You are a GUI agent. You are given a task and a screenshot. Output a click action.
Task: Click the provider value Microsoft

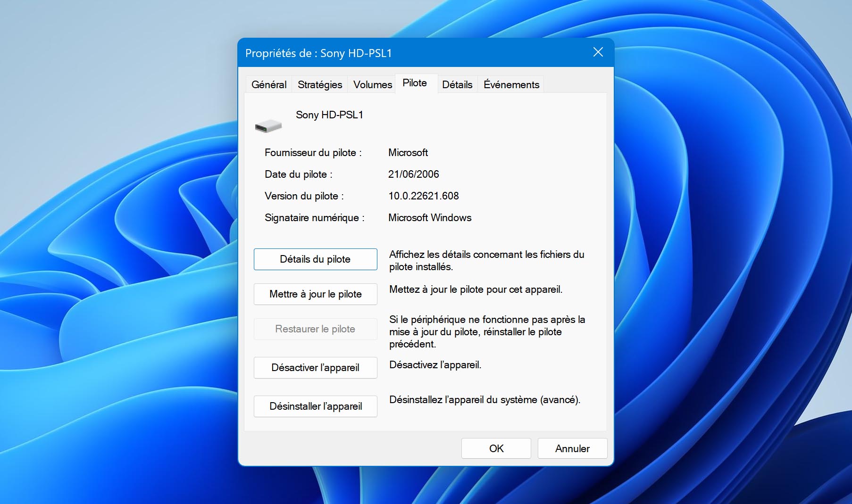point(408,153)
